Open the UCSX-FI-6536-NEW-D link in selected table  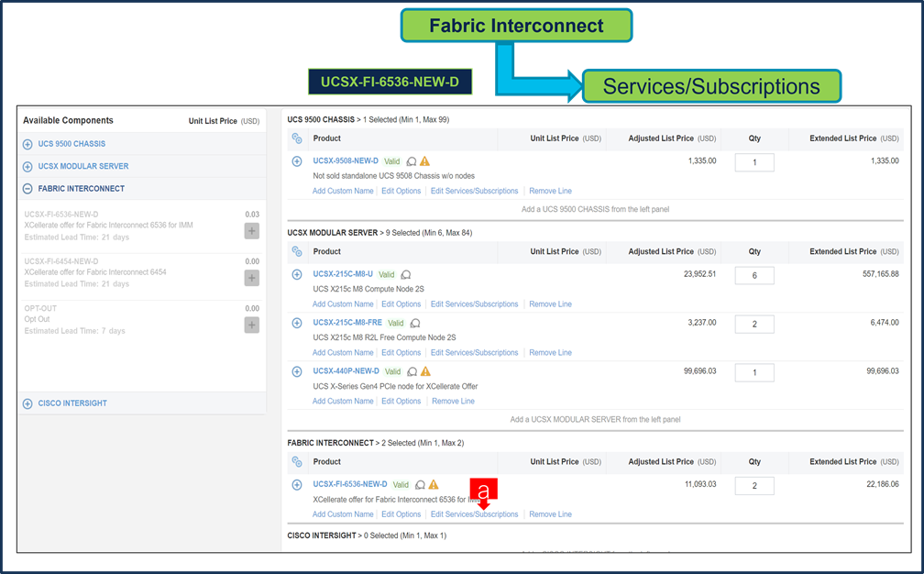pos(350,484)
